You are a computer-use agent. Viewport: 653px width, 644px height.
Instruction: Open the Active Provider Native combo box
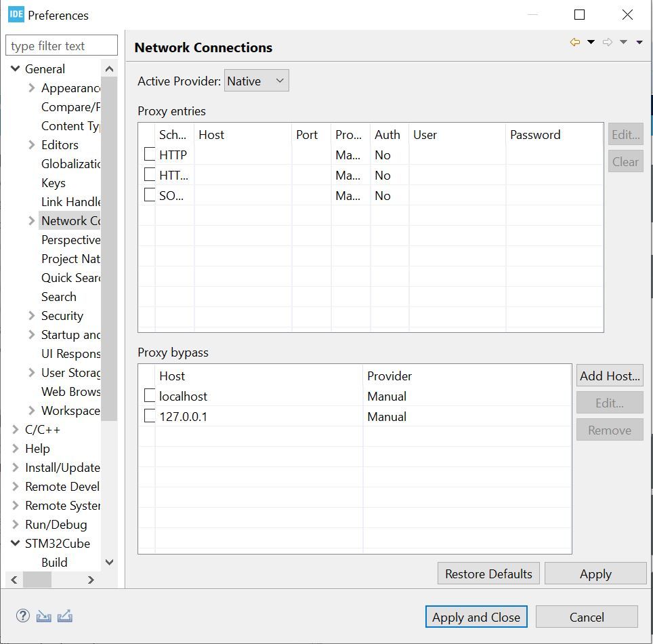point(256,81)
